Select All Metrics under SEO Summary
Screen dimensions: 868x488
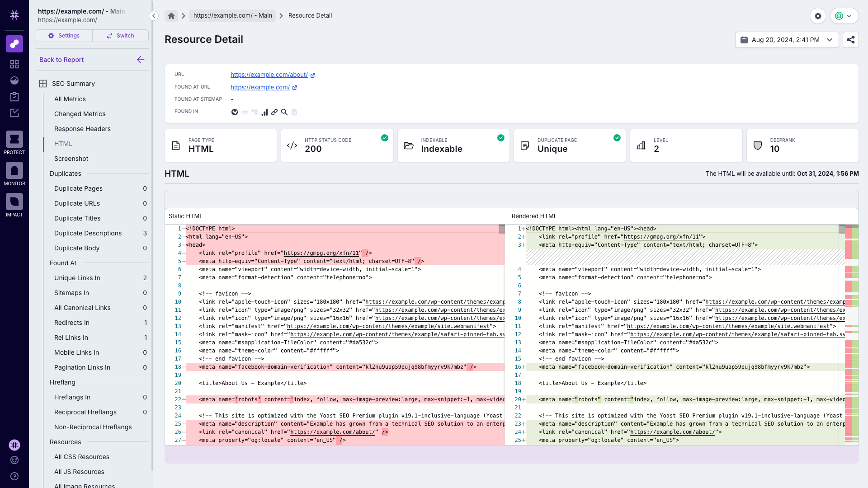[x=70, y=99]
